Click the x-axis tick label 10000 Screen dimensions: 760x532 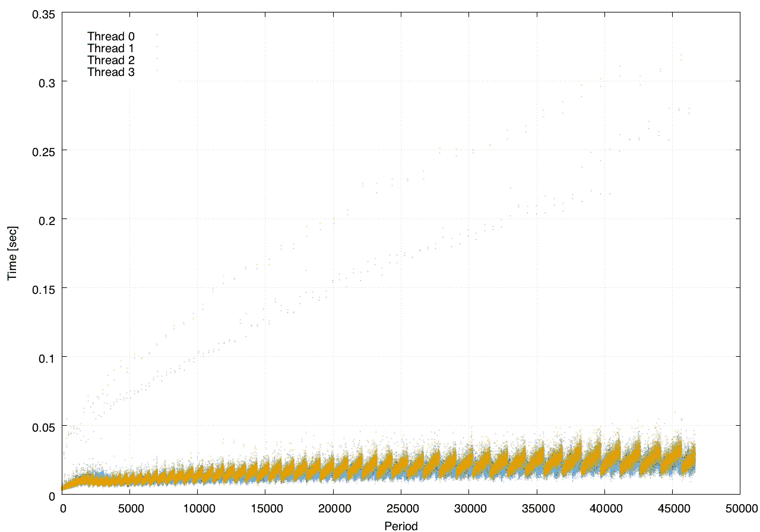198,509
